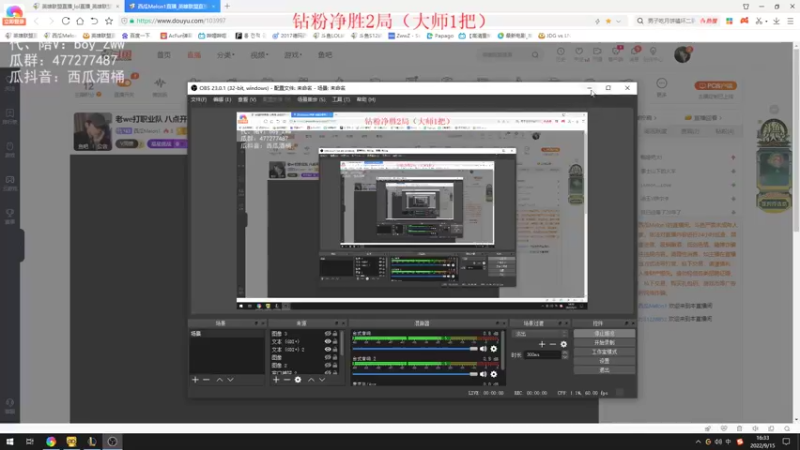Image resolution: width=800 pixels, height=450 pixels.
Task: Click the 时长 duration stepper arrows
Action: tap(565, 355)
